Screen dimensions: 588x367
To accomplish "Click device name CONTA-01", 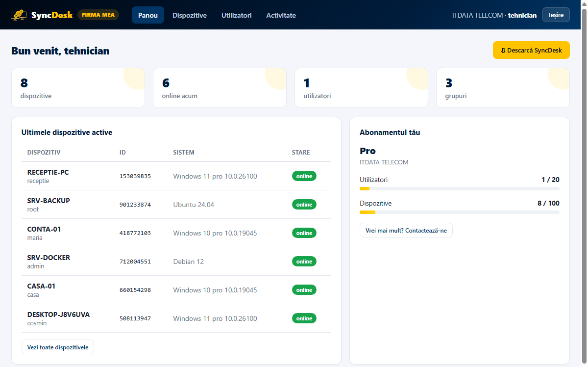I will 44,229.
